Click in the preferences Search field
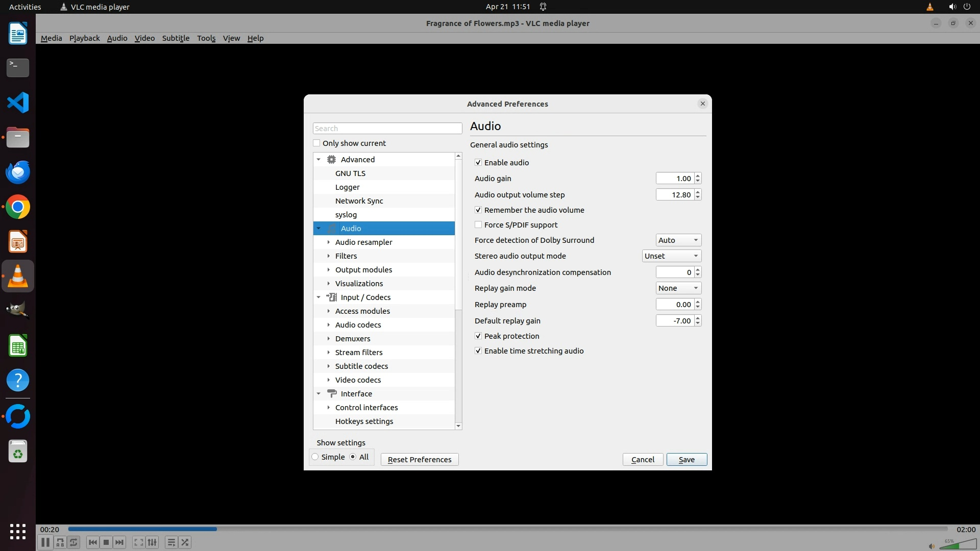The width and height of the screenshot is (980, 551). (x=387, y=129)
